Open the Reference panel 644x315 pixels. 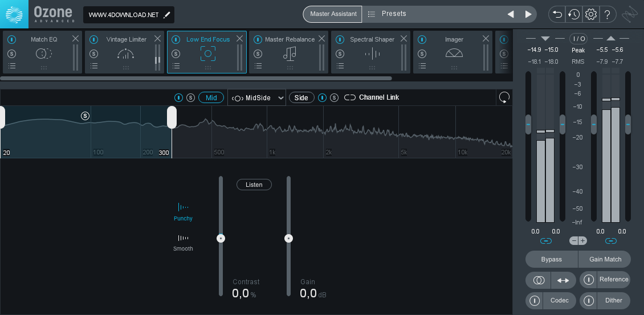click(x=614, y=279)
